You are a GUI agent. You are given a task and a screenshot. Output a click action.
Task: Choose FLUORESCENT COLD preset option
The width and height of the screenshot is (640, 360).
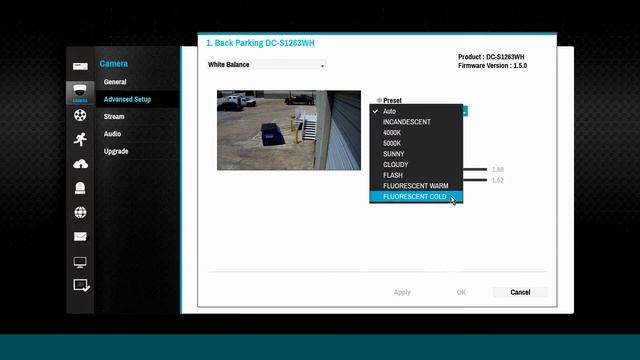point(416,197)
